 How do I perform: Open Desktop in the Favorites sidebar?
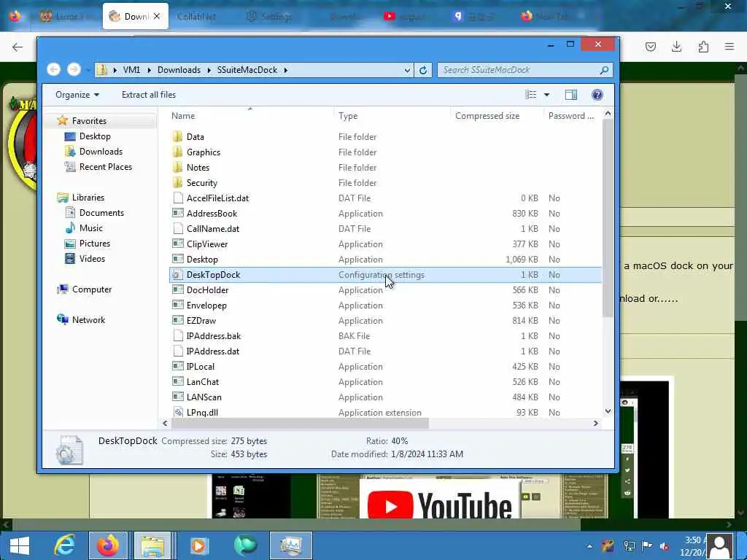[95, 136]
